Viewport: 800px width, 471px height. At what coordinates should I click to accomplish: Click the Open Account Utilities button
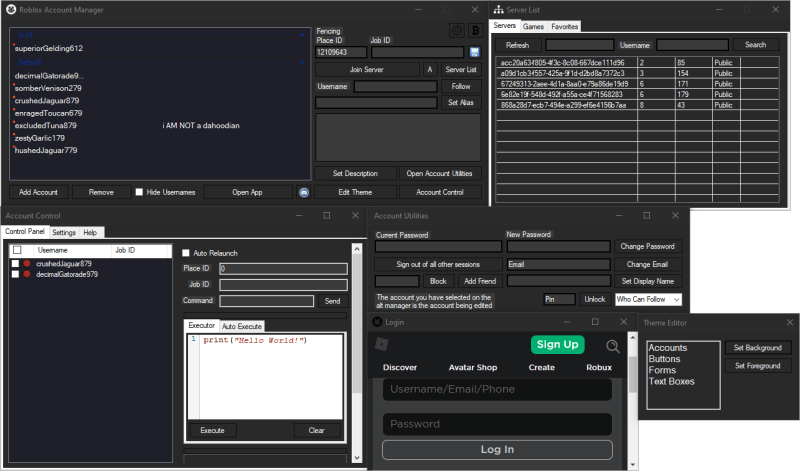[x=439, y=173]
